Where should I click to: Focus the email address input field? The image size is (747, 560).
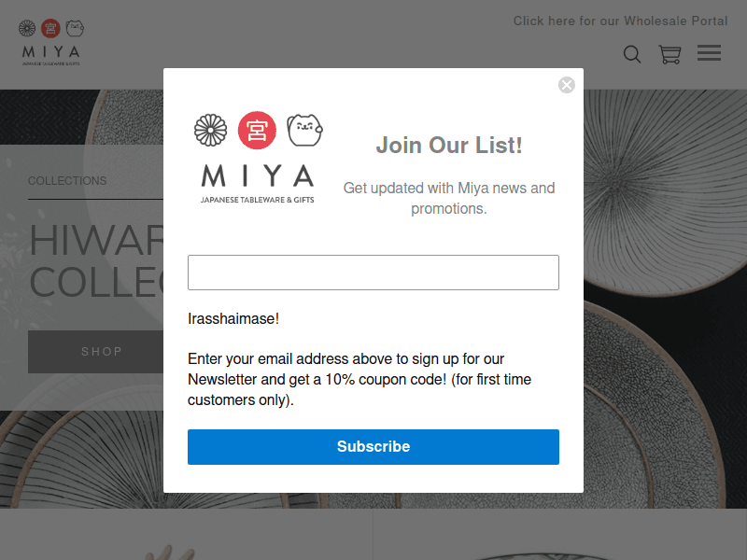[x=373, y=273]
